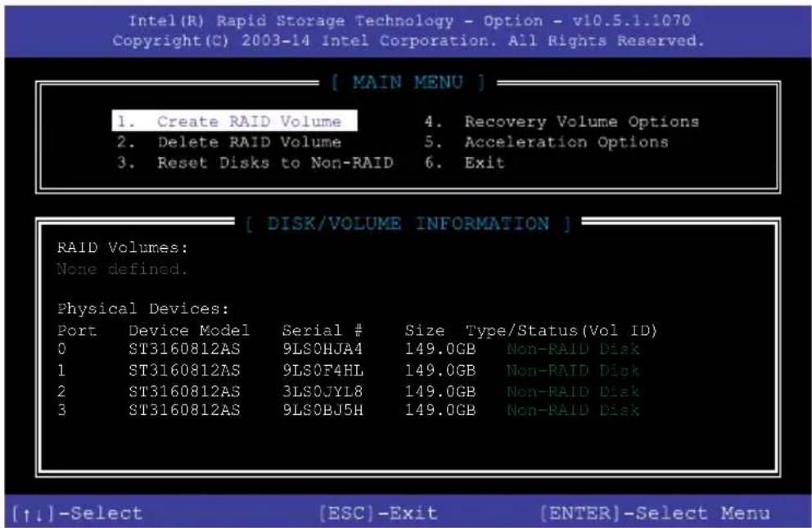Click the arrow keys Select hint
812x528 pixels.
[77, 513]
